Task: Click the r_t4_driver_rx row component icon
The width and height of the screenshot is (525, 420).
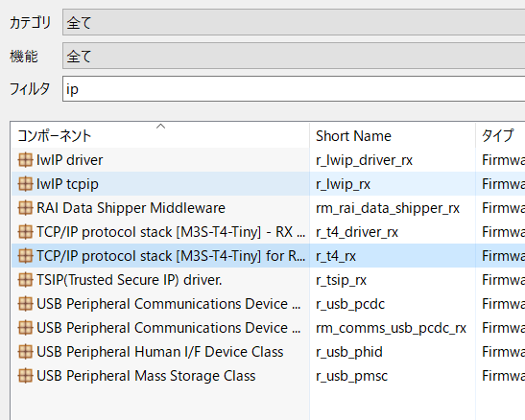Action: tap(26, 232)
